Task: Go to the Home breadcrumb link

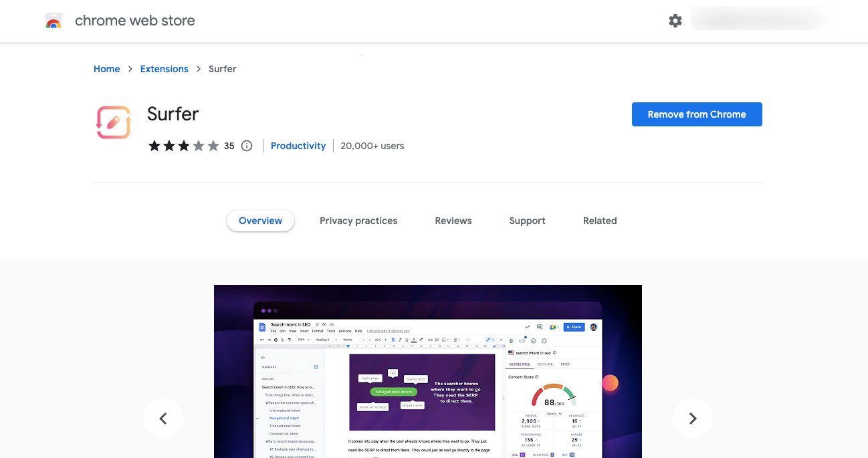Action: pyautogui.click(x=107, y=69)
